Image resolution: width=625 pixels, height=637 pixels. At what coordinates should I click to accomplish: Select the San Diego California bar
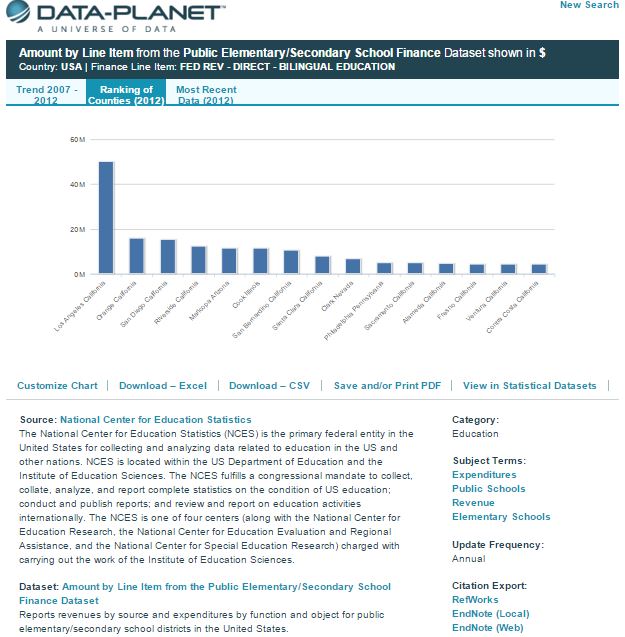pos(168,257)
